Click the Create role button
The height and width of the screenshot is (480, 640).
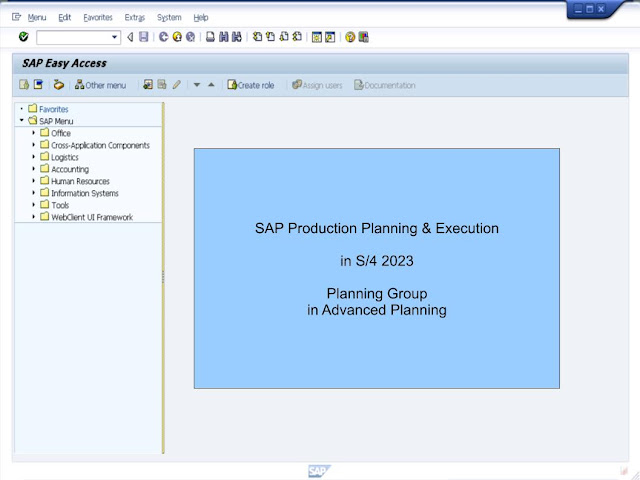point(251,85)
